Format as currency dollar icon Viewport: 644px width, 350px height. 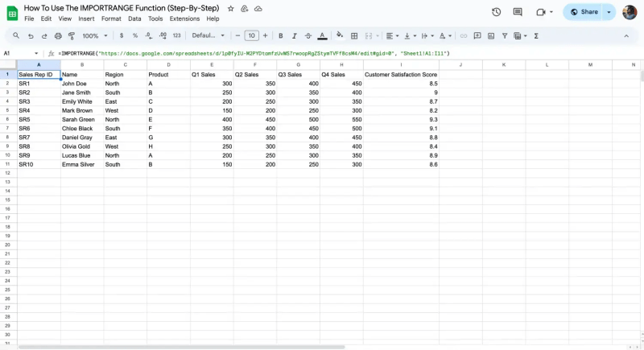click(x=122, y=35)
